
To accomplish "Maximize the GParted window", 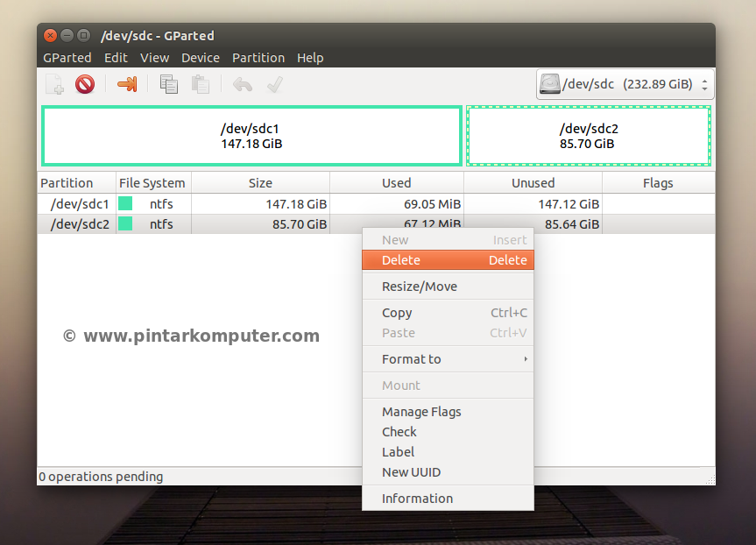I will tap(83, 35).
